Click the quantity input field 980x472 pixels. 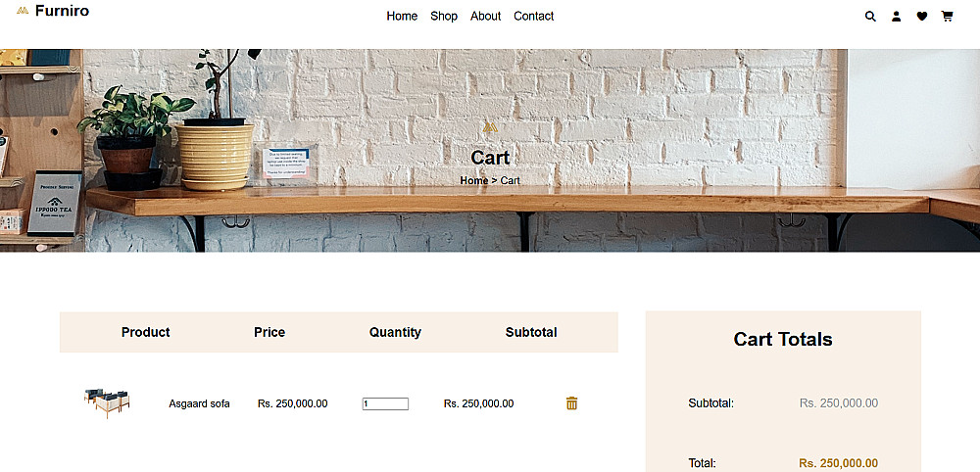(385, 403)
